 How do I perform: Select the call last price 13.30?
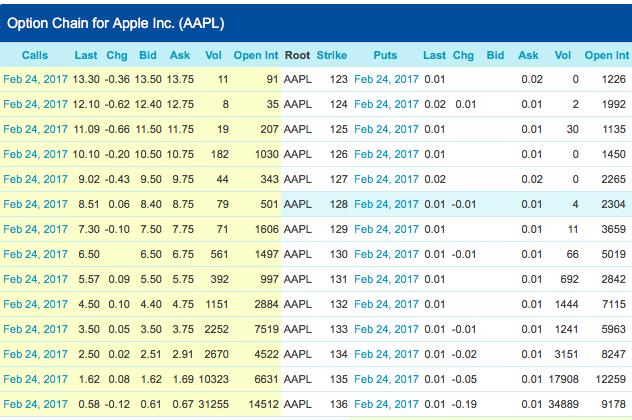pos(86,79)
